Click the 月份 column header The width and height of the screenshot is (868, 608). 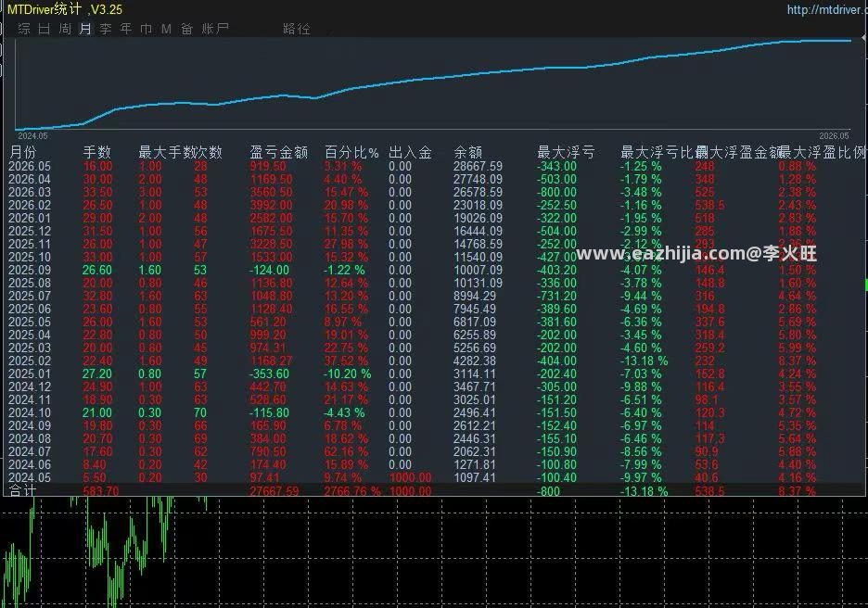click(23, 152)
